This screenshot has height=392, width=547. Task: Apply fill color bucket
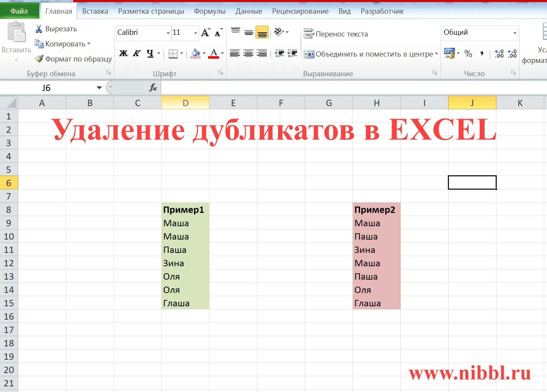point(195,53)
